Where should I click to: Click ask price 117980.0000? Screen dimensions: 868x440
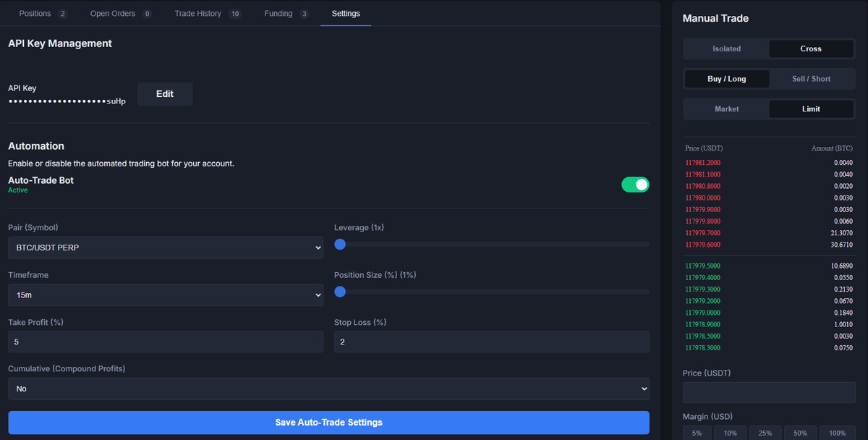(x=702, y=198)
